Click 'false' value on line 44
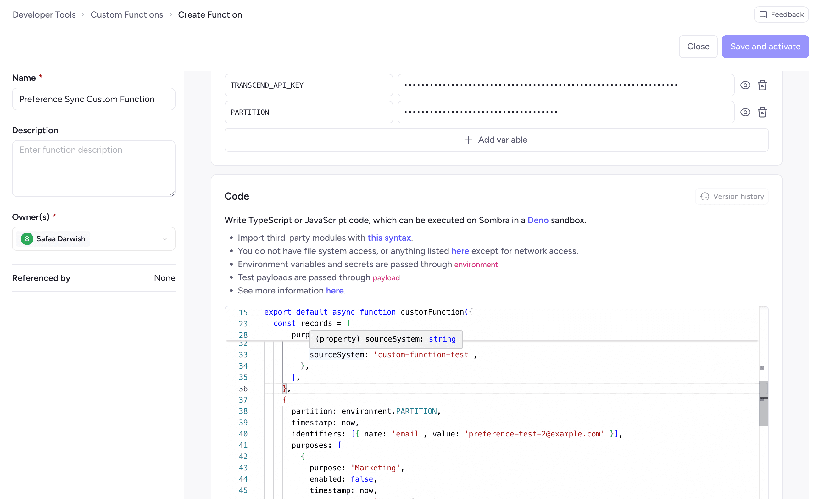819x504 pixels. coord(362,479)
